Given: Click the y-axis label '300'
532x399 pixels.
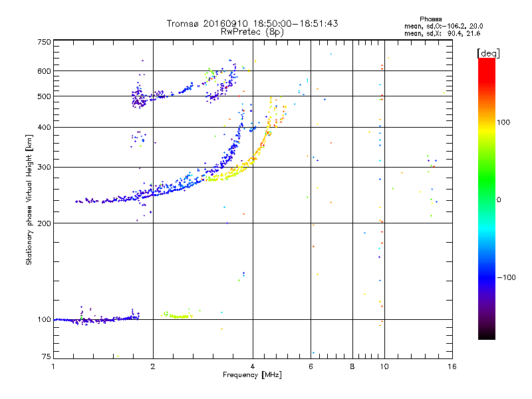Looking at the screenshot, I should click(44, 167).
